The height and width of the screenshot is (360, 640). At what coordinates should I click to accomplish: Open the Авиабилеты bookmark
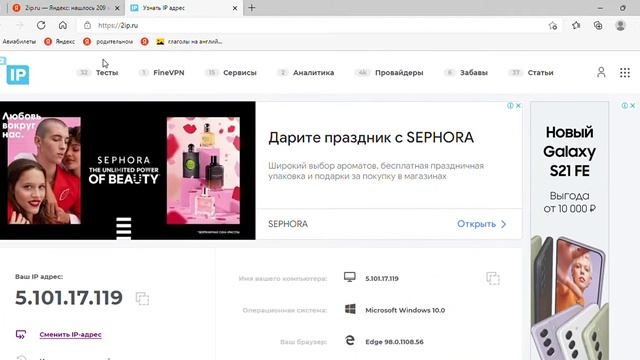point(19,42)
